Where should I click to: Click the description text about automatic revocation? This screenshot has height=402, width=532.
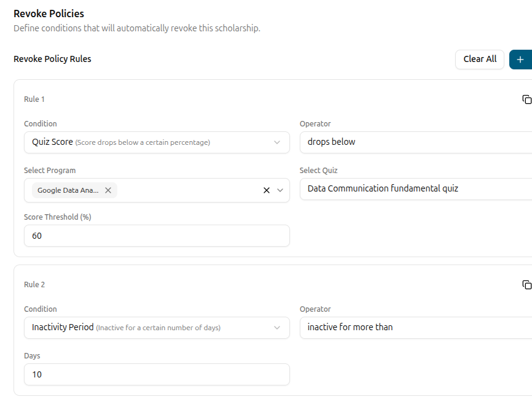tap(137, 28)
